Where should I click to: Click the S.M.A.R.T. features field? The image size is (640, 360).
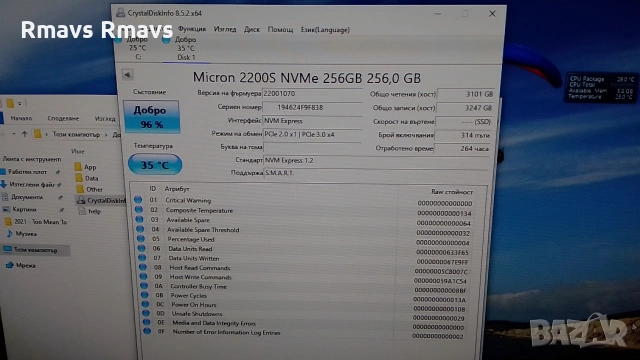click(x=376, y=173)
